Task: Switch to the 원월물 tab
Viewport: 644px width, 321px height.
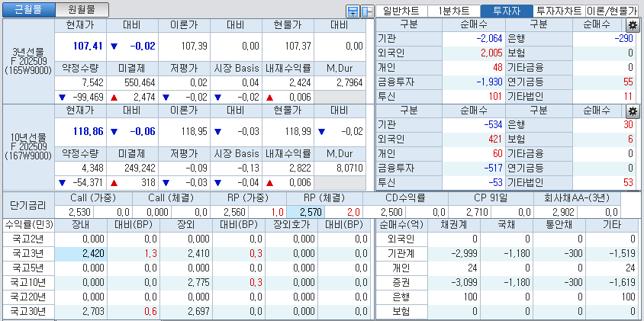Action: (x=82, y=9)
